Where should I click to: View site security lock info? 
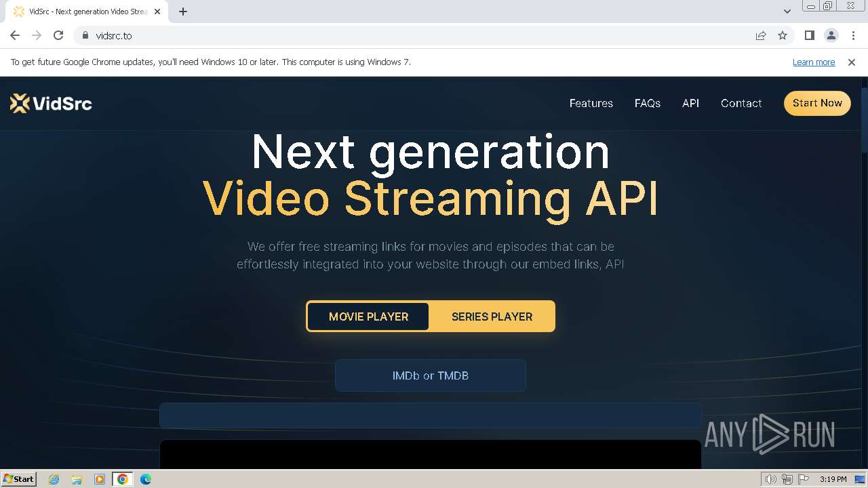(x=85, y=35)
